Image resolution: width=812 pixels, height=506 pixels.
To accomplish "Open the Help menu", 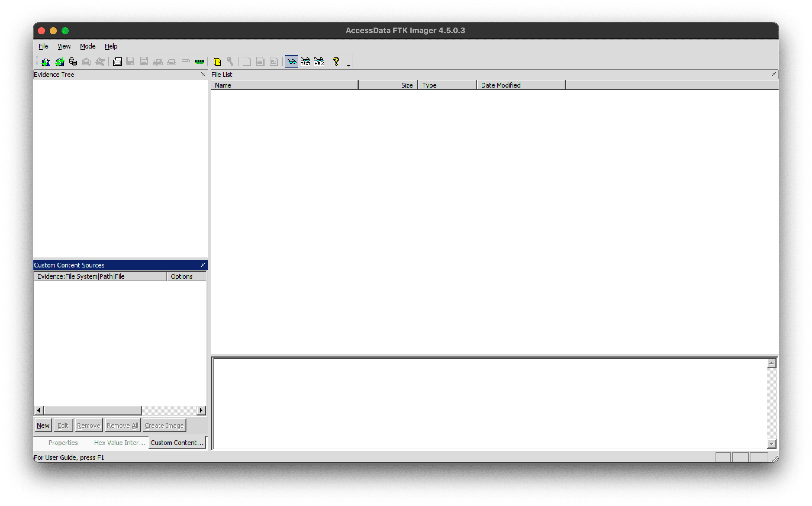I will pyautogui.click(x=111, y=46).
